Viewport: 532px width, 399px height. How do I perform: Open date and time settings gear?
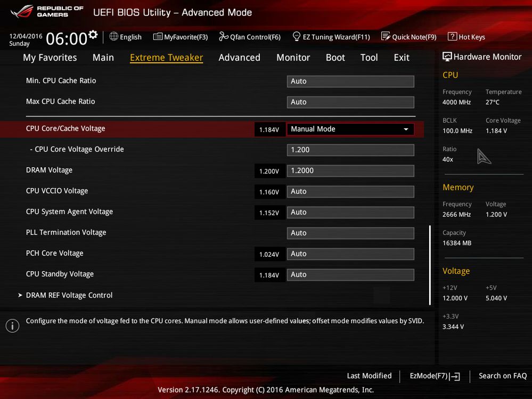93,35
